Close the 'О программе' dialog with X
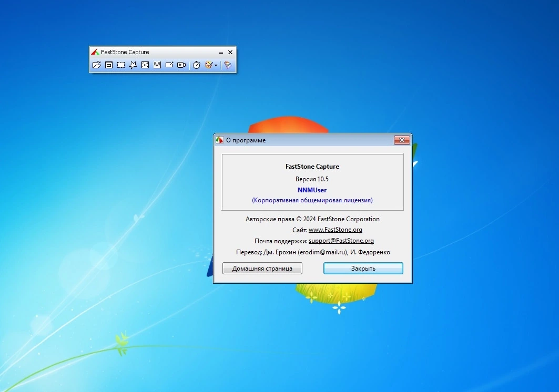Viewport: 559px width, 392px height. click(402, 140)
